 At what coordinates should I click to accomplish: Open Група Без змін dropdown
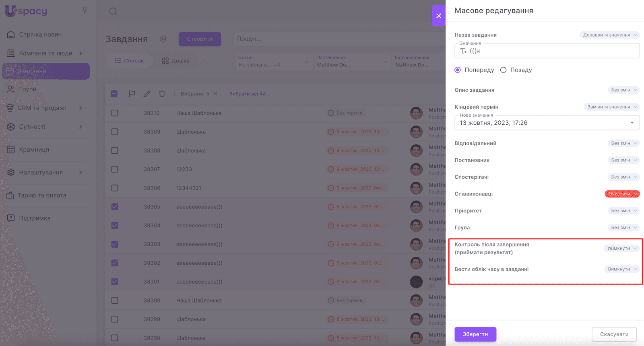(623, 228)
